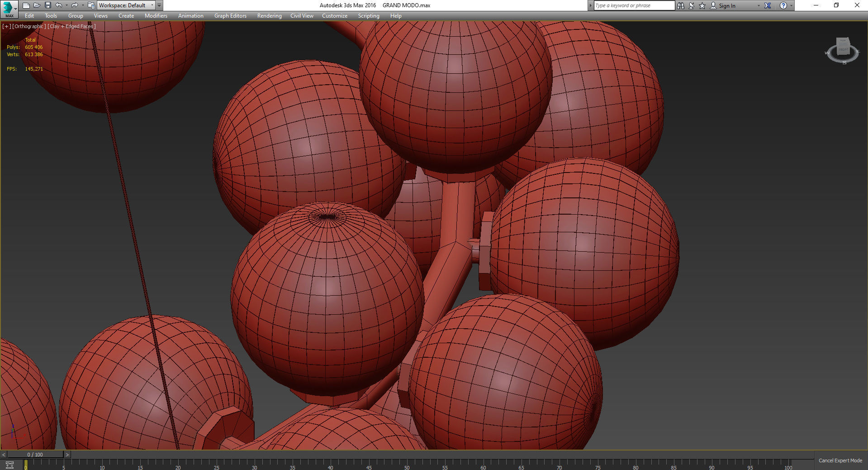Image resolution: width=868 pixels, height=470 pixels.
Task: Click the Help question mark icon
Action: [x=783, y=5]
